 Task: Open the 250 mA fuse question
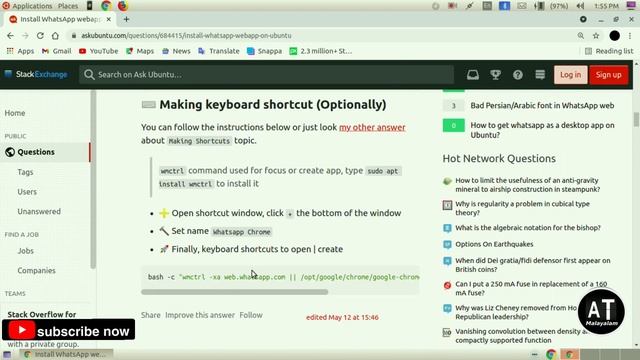531,289
